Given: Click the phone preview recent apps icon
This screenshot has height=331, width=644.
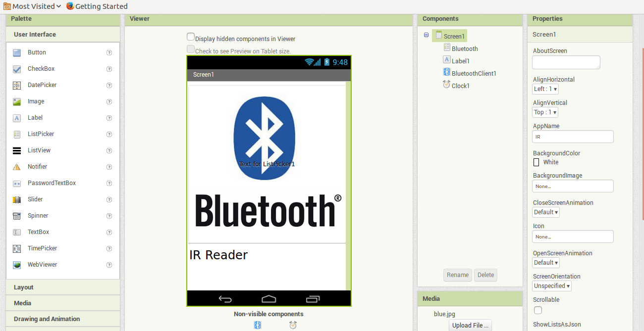Looking at the screenshot, I should coord(313,299).
